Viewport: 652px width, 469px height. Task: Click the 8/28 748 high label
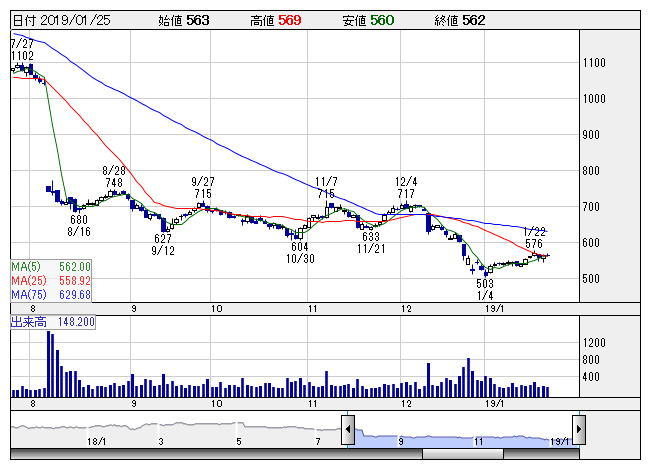coord(114,176)
